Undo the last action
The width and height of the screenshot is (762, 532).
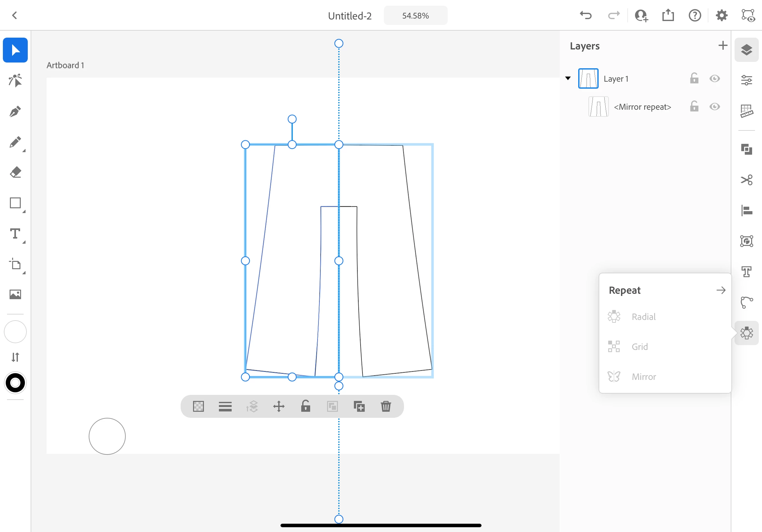(586, 16)
